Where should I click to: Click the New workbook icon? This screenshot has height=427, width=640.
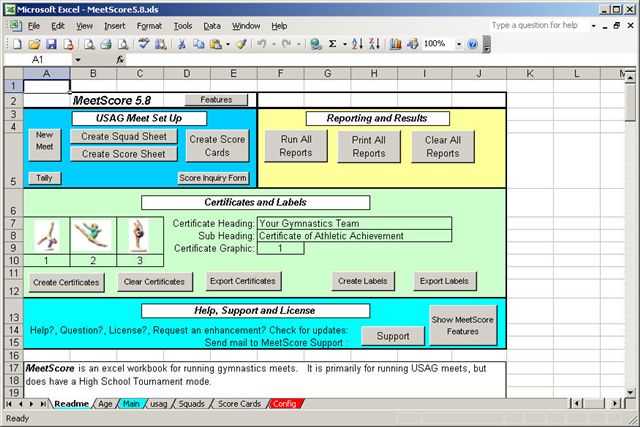(17, 44)
